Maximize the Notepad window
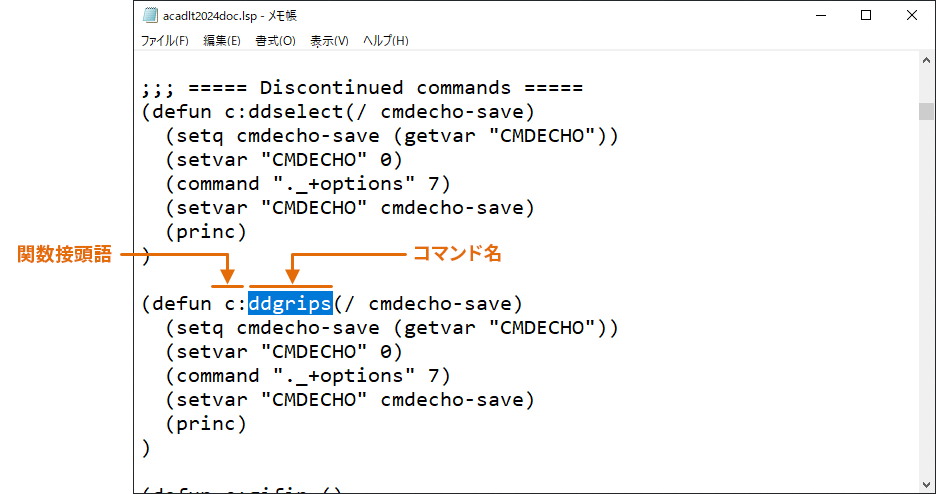The width and height of the screenshot is (936, 494). click(x=866, y=16)
